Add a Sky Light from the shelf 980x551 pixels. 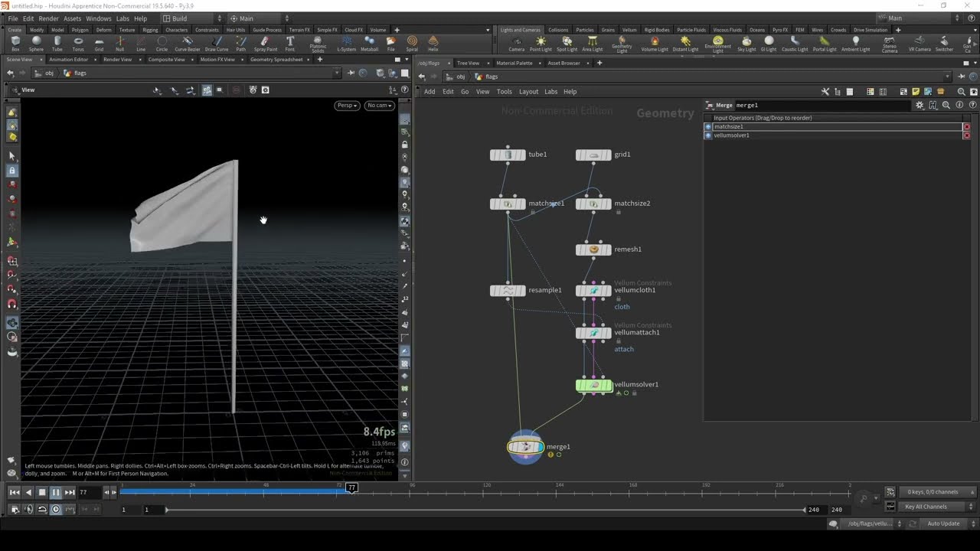[x=746, y=44]
